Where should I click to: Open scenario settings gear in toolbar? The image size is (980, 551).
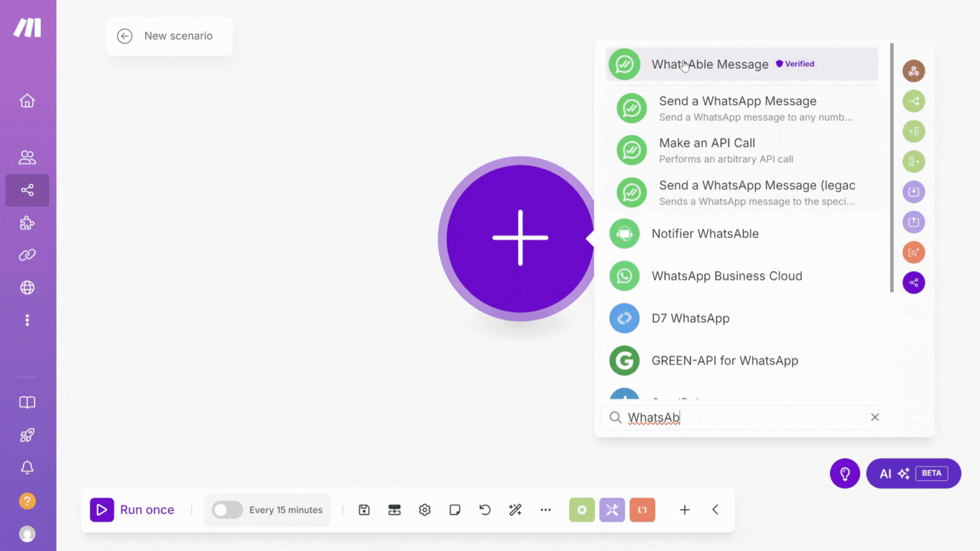tap(425, 510)
